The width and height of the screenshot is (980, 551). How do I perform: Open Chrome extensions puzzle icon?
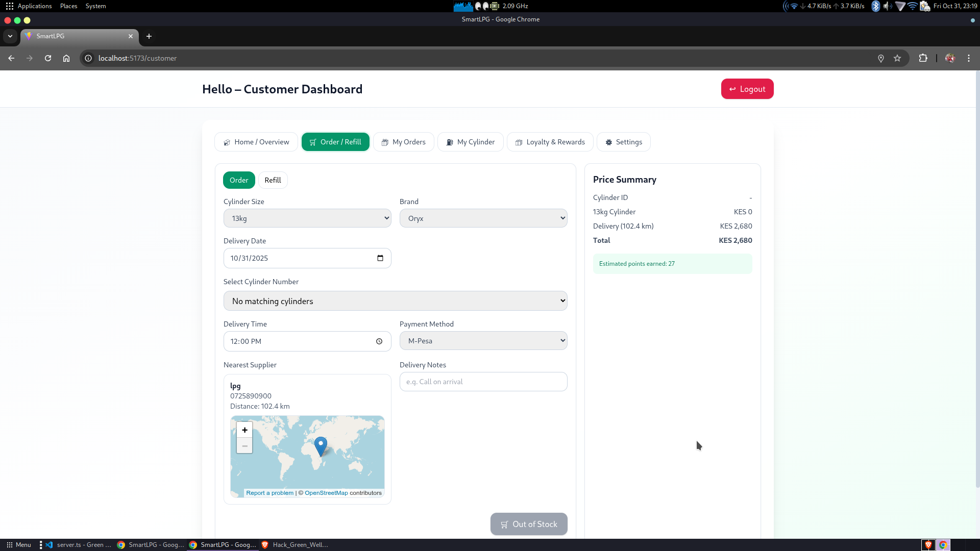(923, 58)
